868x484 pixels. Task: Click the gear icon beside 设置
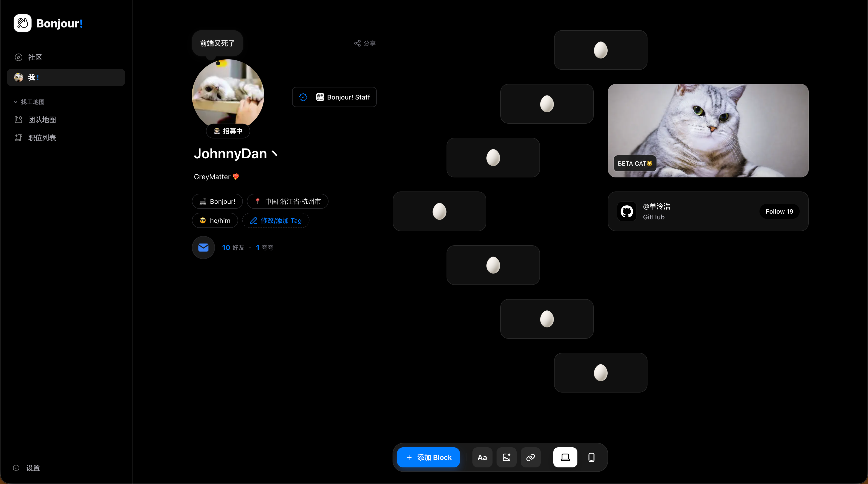point(16,468)
